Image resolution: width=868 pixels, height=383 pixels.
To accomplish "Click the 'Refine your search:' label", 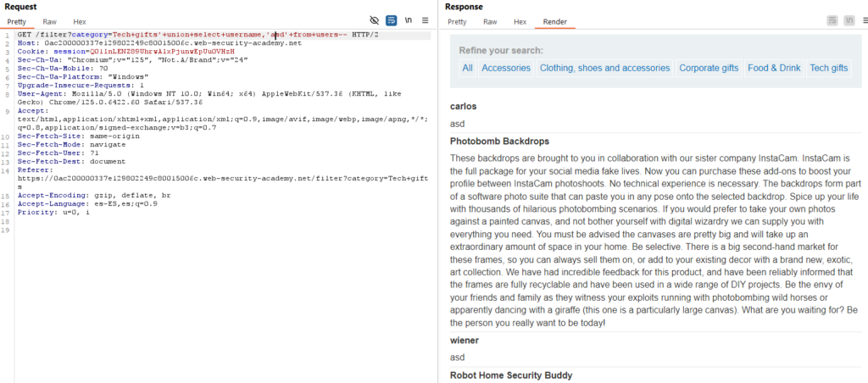I will [x=501, y=50].
